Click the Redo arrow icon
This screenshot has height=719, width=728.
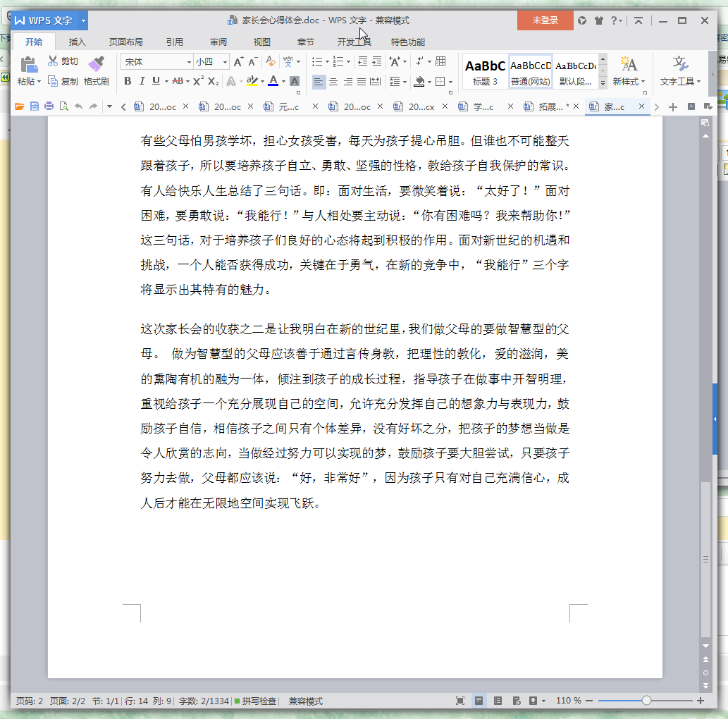click(93, 107)
